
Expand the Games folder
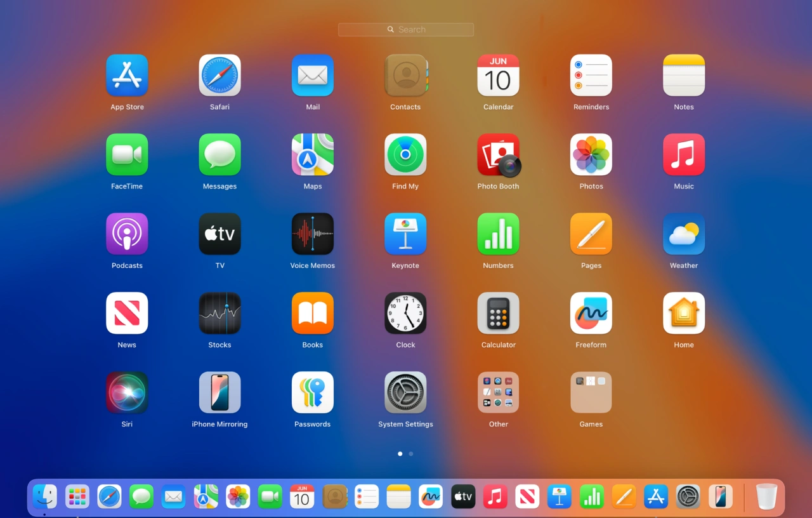tap(591, 392)
